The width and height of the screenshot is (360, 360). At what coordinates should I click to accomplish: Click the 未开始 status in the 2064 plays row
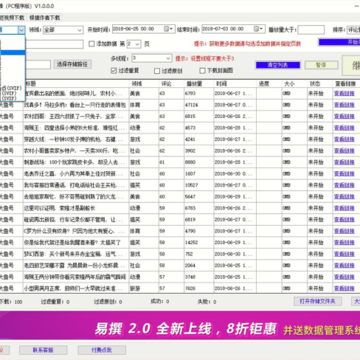pos(316,265)
